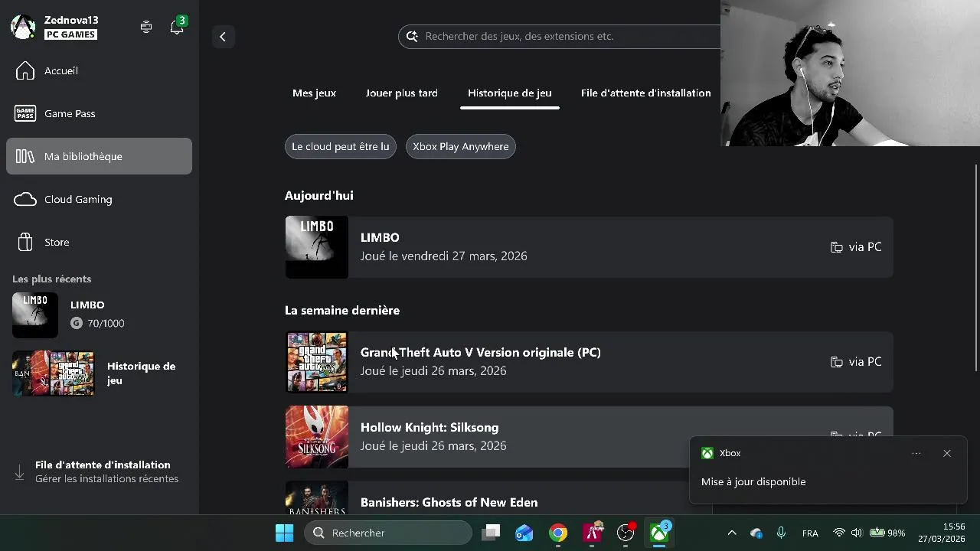Switch to the Jouer plus tard tab

pos(402,93)
